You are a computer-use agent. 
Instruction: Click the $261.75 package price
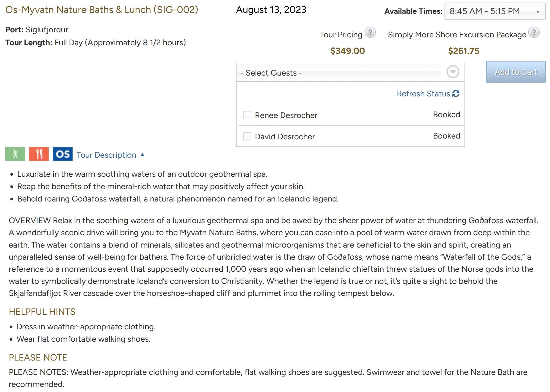click(464, 51)
